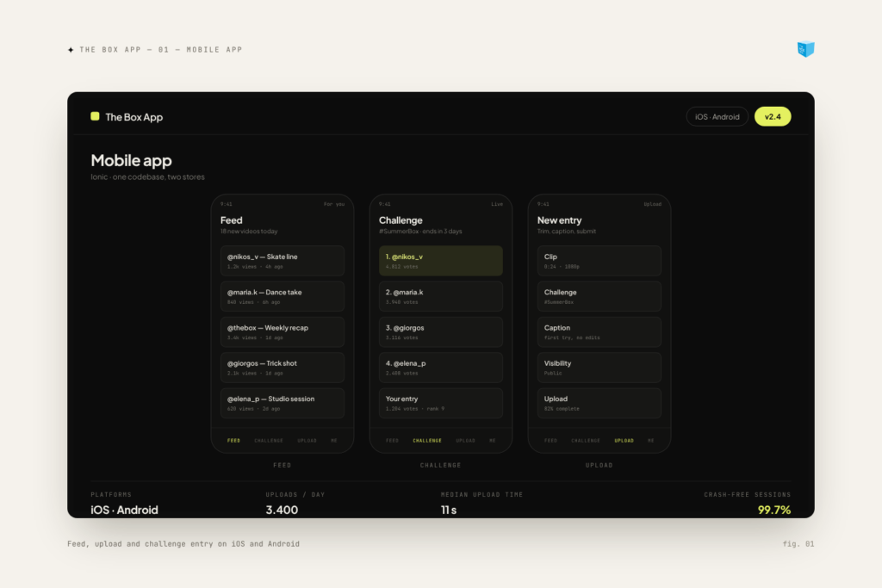The width and height of the screenshot is (882, 588).
Task: Select the CHALLENGE tab in the Challenge phone
Action: click(427, 441)
